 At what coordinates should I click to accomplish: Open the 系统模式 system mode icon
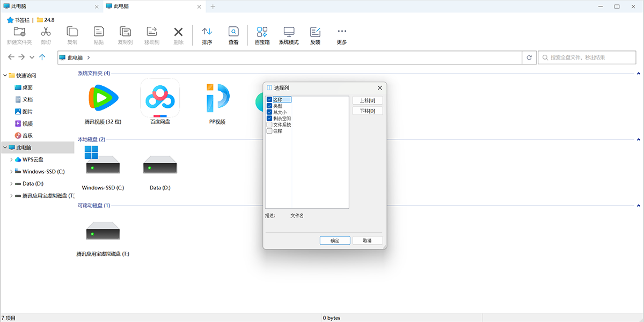tap(289, 32)
